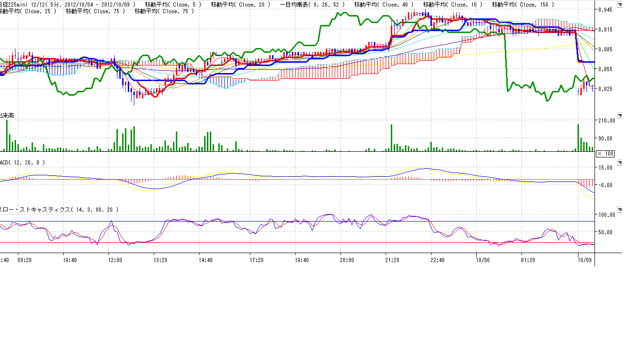Click the 移動平均( Close, 25 ) indicator label
The width and height of the screenshot is (644, 362).
(28, 11)
